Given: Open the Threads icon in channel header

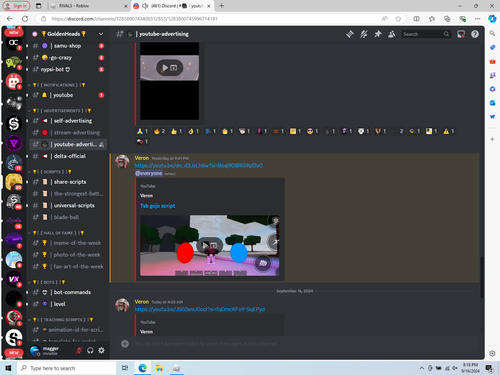Looking at the screenshot, I should click(350, 34).
